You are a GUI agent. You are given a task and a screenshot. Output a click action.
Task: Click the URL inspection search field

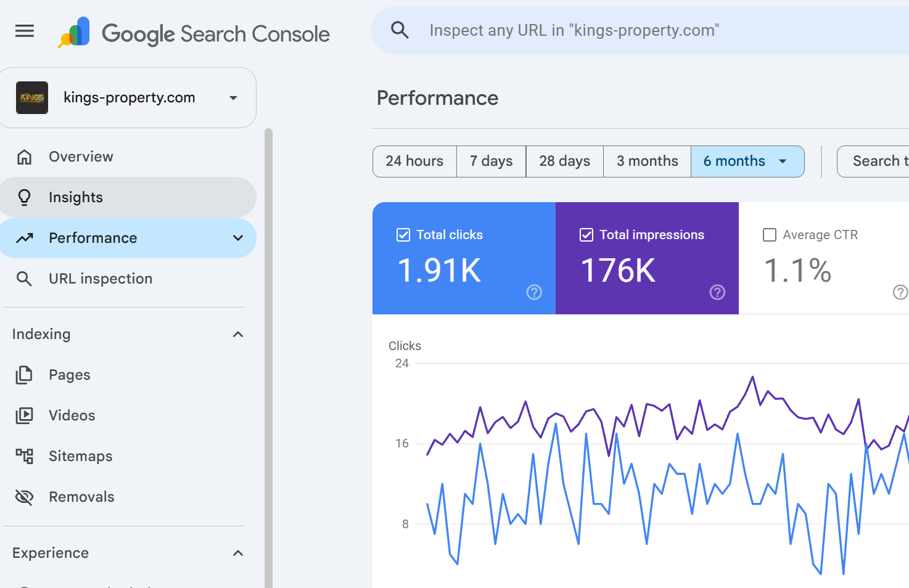[640, 30]
